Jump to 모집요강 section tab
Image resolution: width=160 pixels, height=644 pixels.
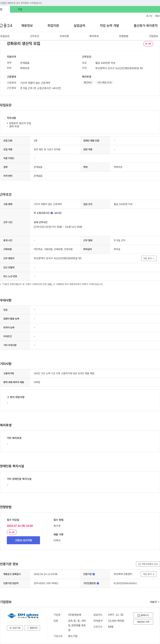coord(5,36)
